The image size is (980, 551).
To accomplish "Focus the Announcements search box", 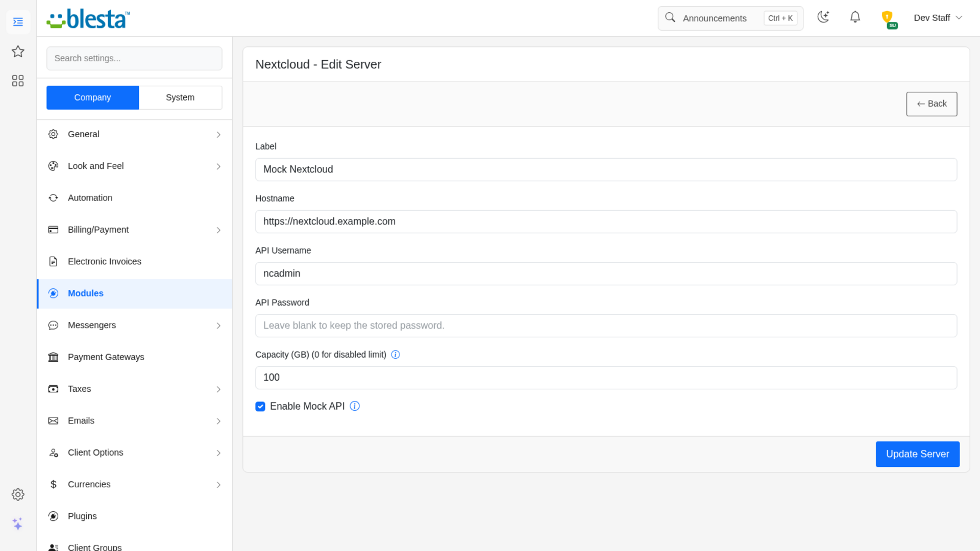I will click(x=730, y=18).
